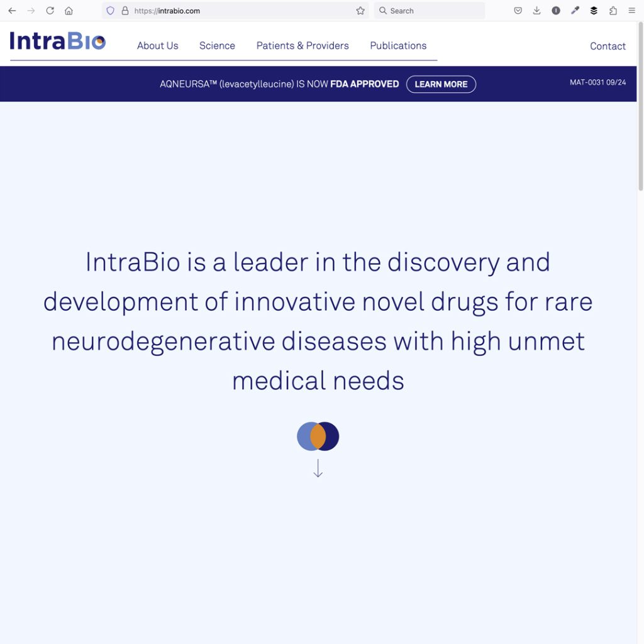This screenshot has height=644, width=644.
Task: Click the Contact link
Action: [608, 46]
